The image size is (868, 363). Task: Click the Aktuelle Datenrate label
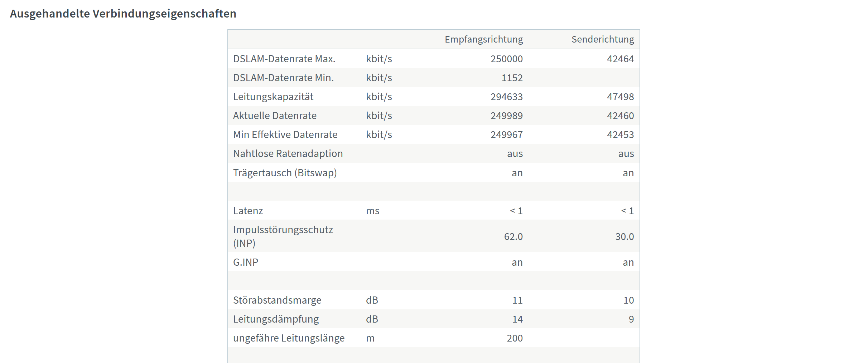point(275,116)
